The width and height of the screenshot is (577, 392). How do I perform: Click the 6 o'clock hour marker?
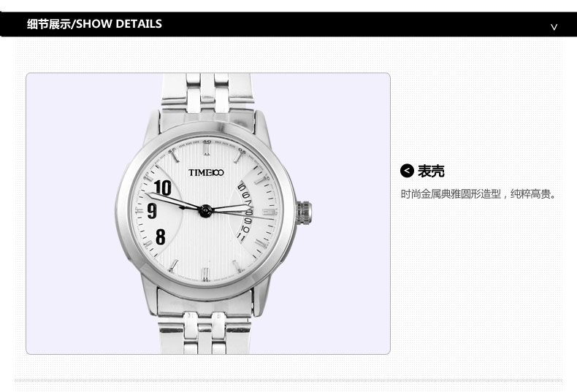(x=206, y=274)
